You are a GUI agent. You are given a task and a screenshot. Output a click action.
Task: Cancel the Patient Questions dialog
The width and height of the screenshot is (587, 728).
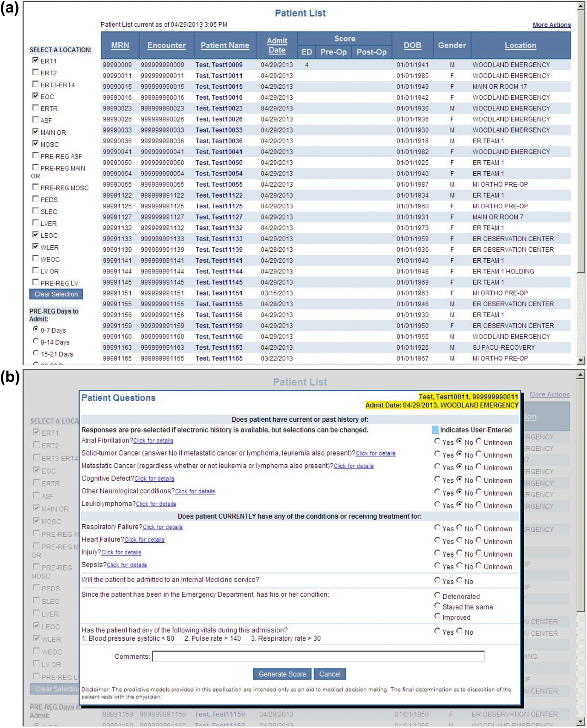330,674
